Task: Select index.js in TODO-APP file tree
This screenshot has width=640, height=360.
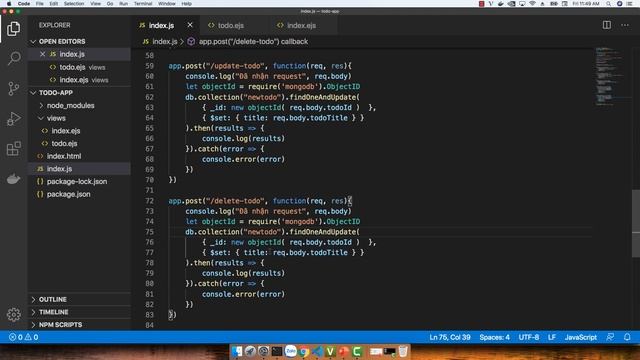Action: point(59,169)
